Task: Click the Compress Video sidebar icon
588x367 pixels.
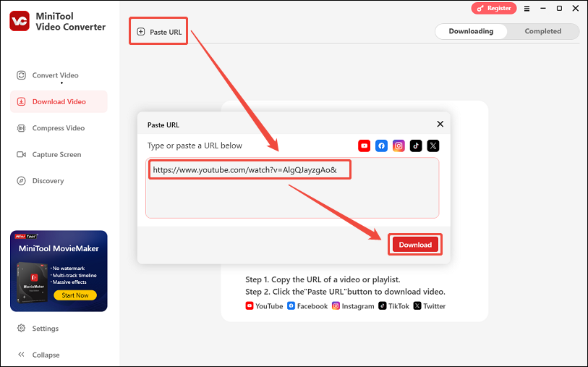Action: [22, 128]
